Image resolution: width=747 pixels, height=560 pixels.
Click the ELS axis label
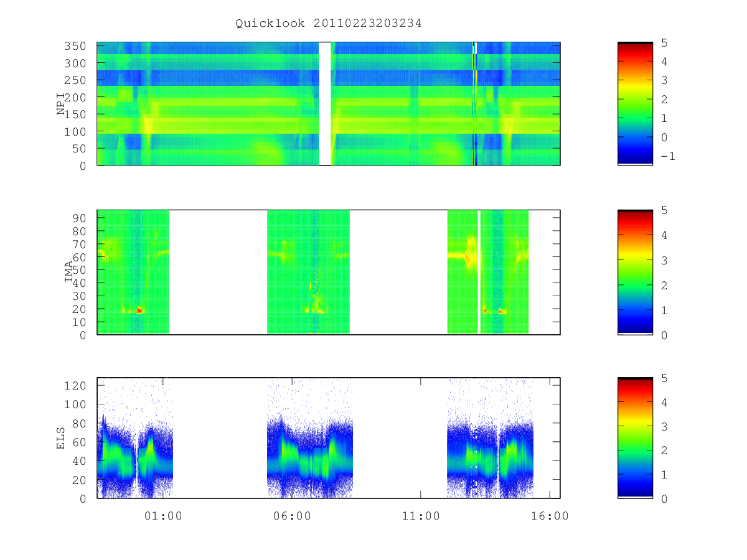pyautogui.click(x=61, y=437)
